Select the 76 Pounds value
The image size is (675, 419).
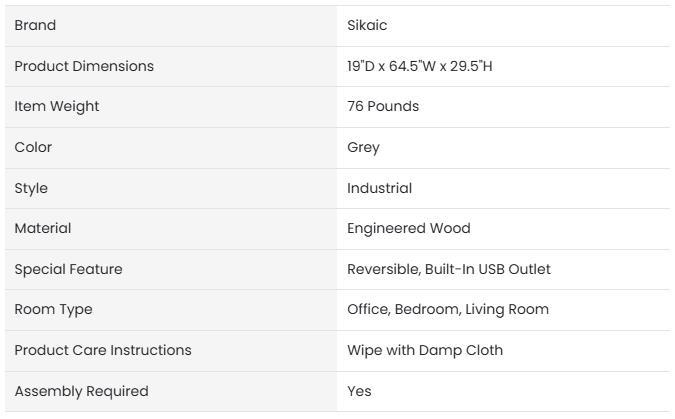(x=383, y=106)
